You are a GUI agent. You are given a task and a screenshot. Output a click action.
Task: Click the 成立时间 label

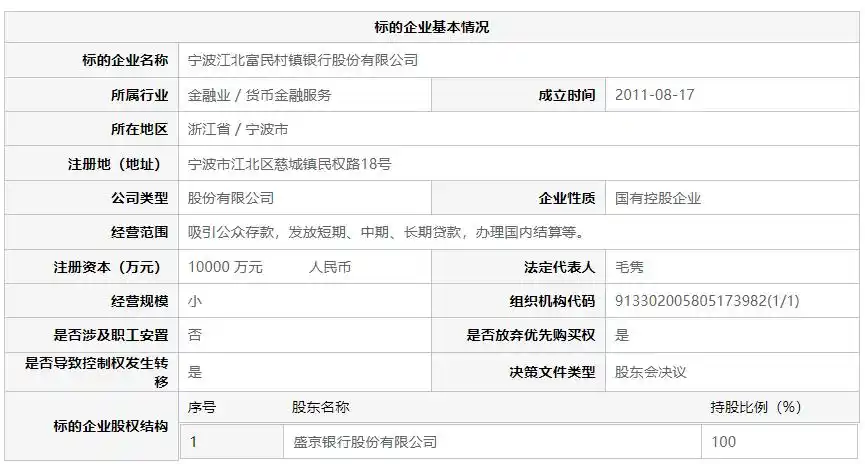[567, 95]
